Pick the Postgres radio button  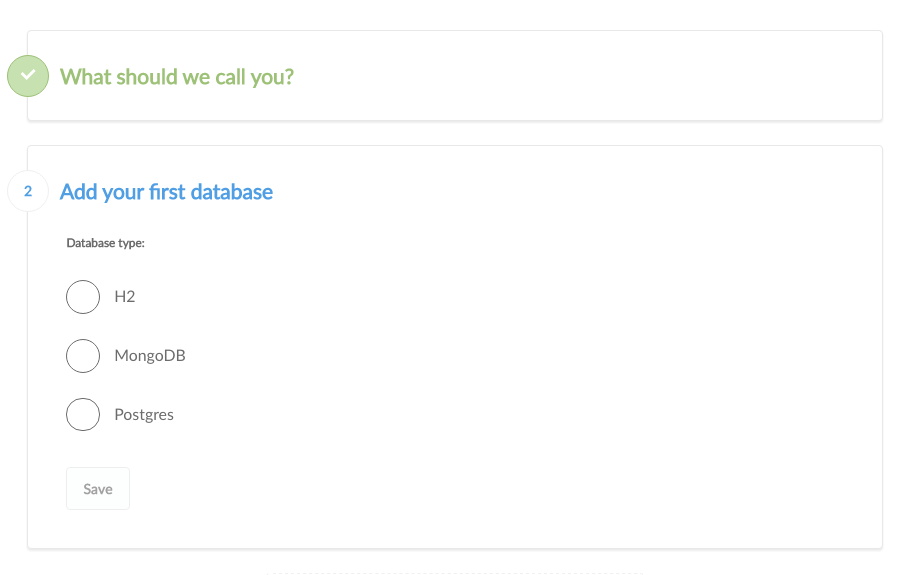[x=83, y=415]
